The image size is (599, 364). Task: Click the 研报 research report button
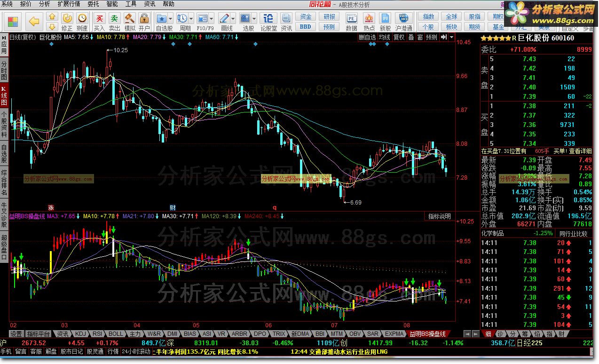click(x=330, y=17)
